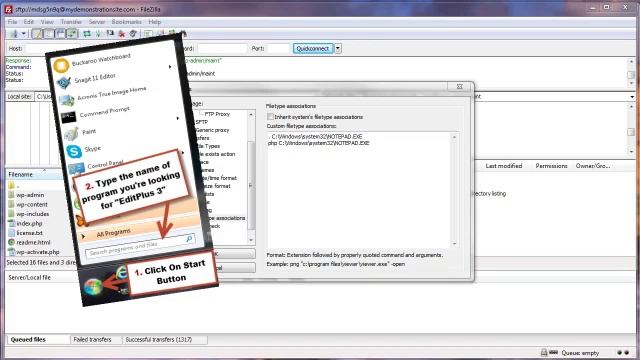Click the process queue toolbar icon
Image resolution: width=640 pixels, height=360 pixels.
tap(99, 34)
